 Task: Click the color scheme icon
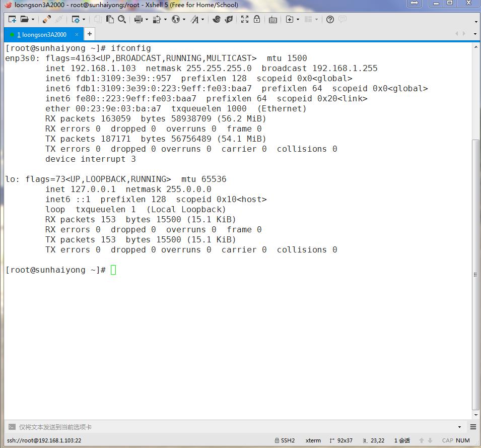pyautogui.click(x=157, y=19)
